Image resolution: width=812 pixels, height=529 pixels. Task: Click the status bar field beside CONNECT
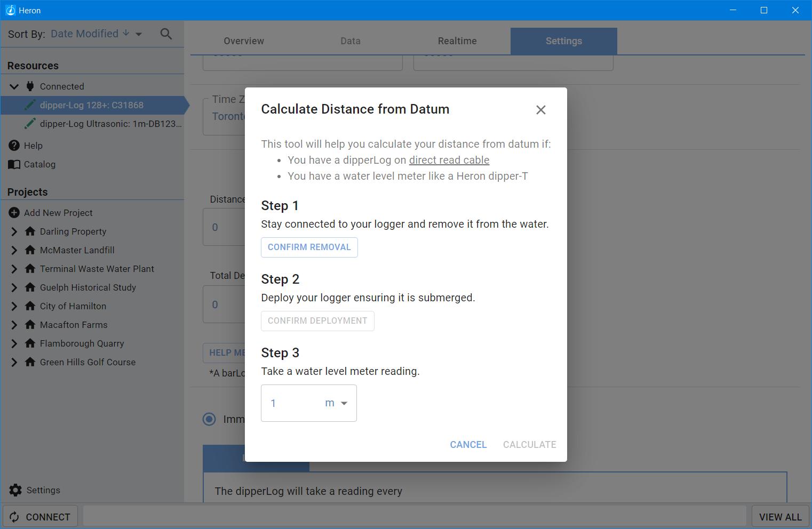pyautogui.click(x=415, y=516)
